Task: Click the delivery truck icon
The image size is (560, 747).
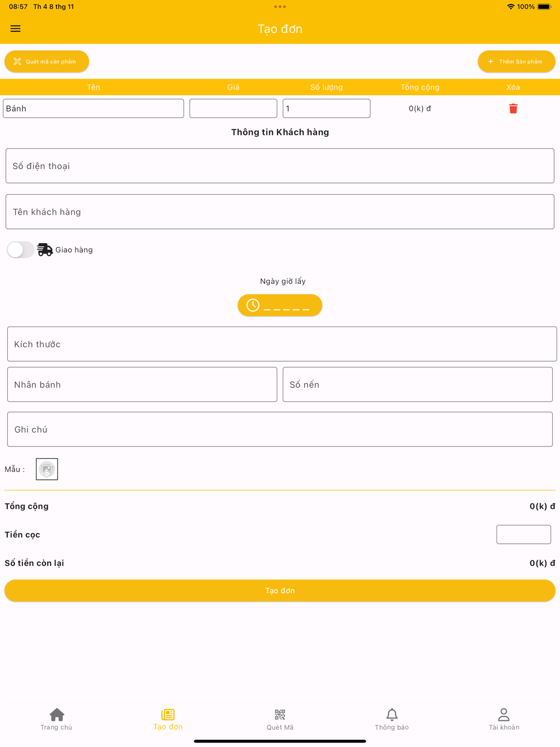Action: 45,250
